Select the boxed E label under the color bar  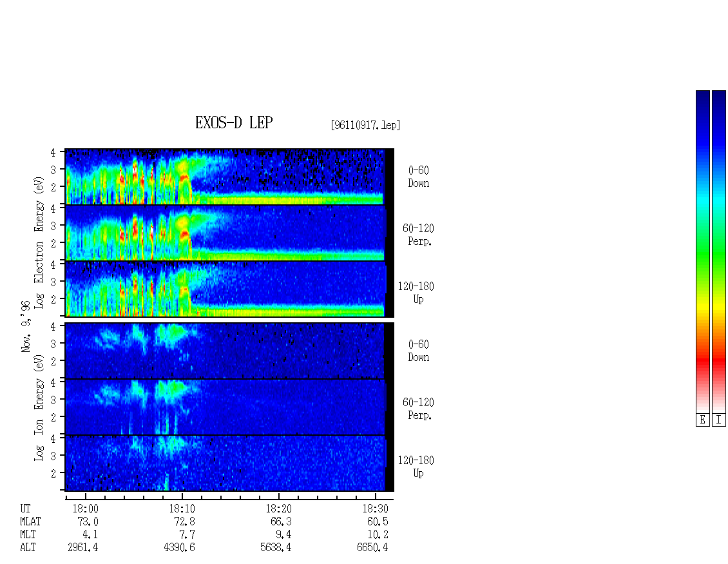(x=702, y=420)
